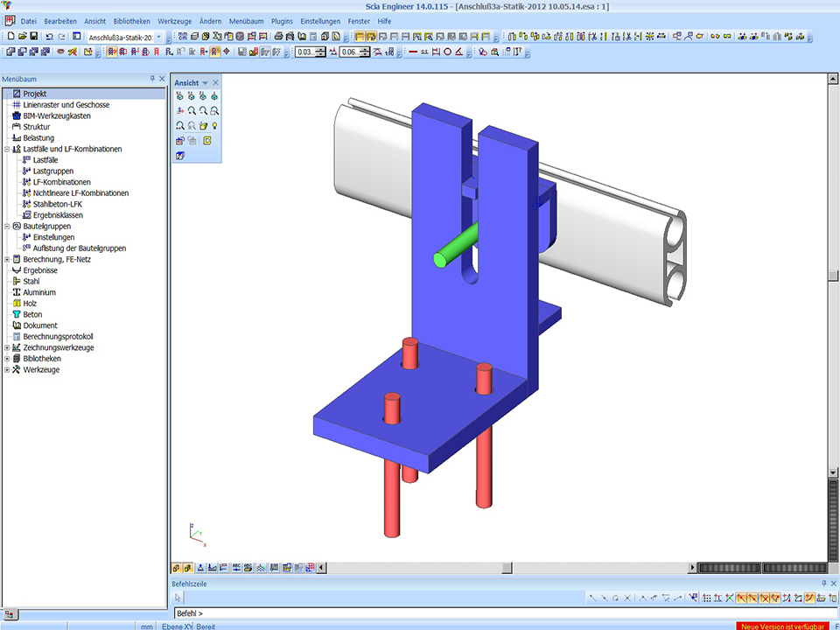Collapse the Lastfälle und LF-Kombinationen node
Image resolution: width=840 pixels, height=630 pixels.
7,149
